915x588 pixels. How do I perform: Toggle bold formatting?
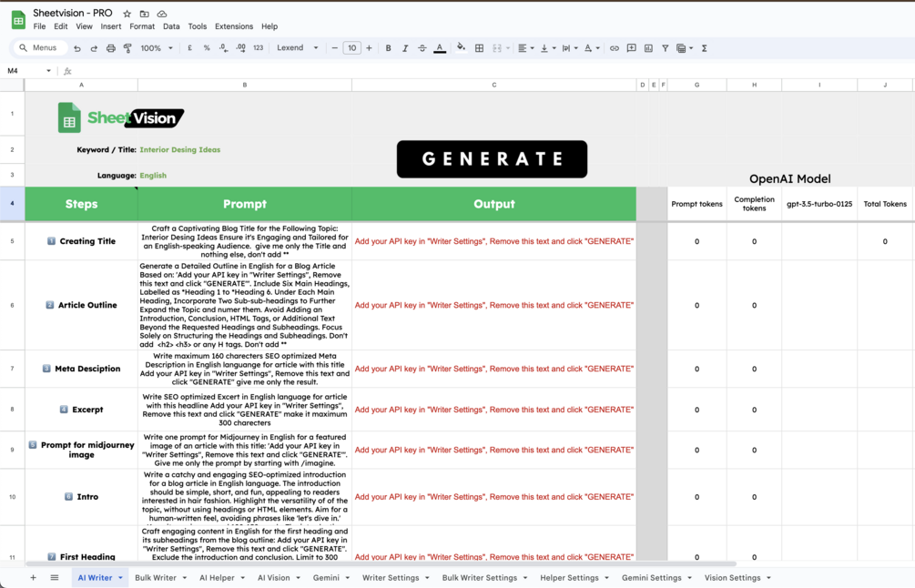click(388, 48)
